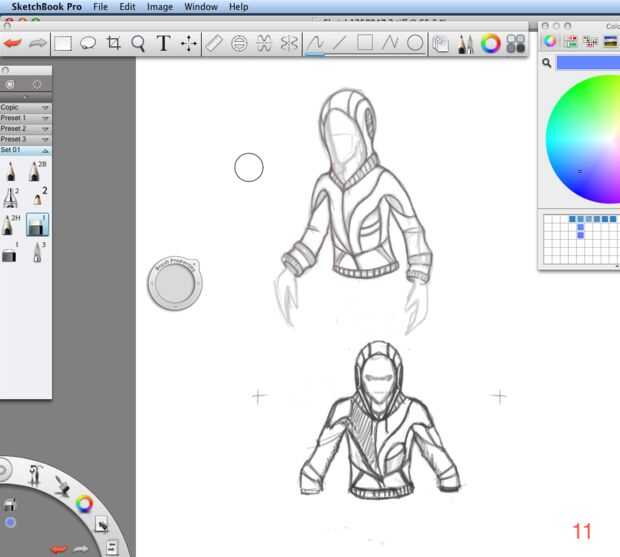
Task: Select the Freehand stroke style
Action: tap(315, 43)
